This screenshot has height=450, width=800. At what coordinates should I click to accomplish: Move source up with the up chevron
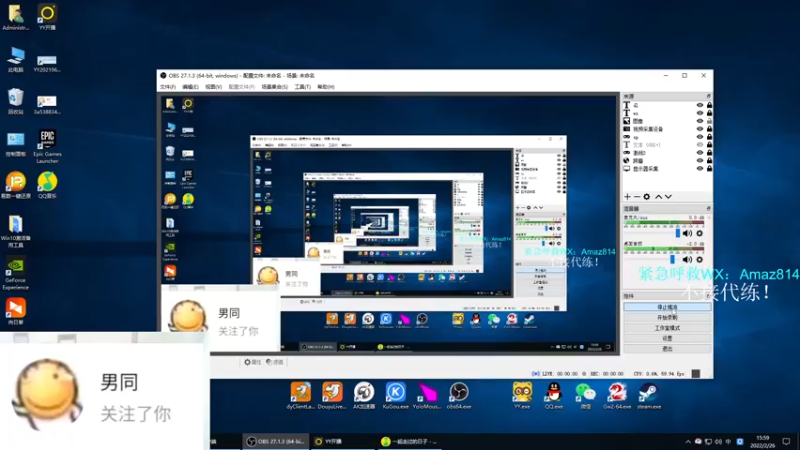[x=659, y=197]
